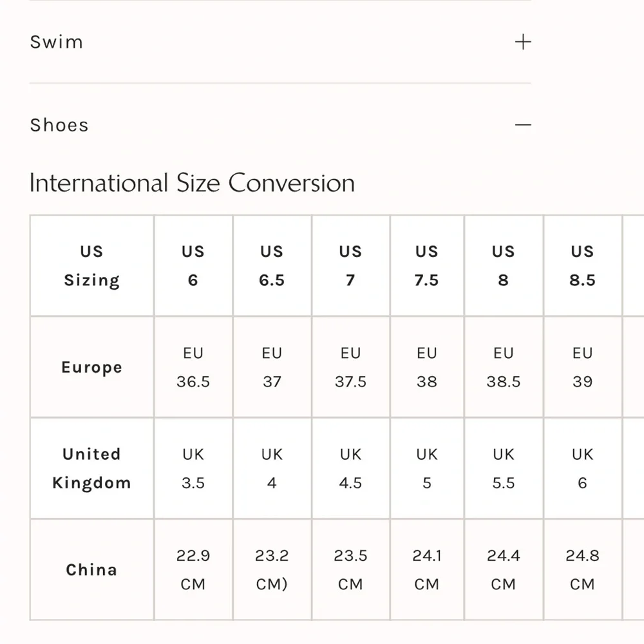Select the US 6 column header
The width and height of the screenshot is (644, 644).
[x=193, y=265]
